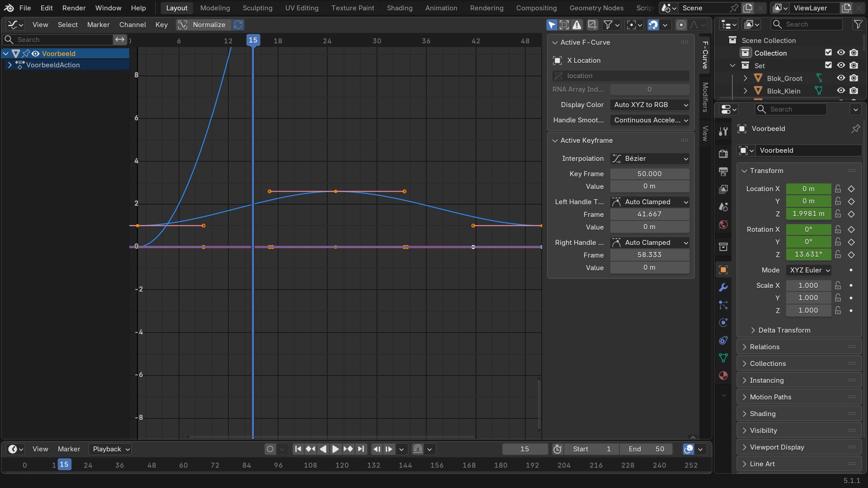Open the Handle Smoothing dropdown
The width and height of the screenshot is (868, 488).
click(650, 120)
